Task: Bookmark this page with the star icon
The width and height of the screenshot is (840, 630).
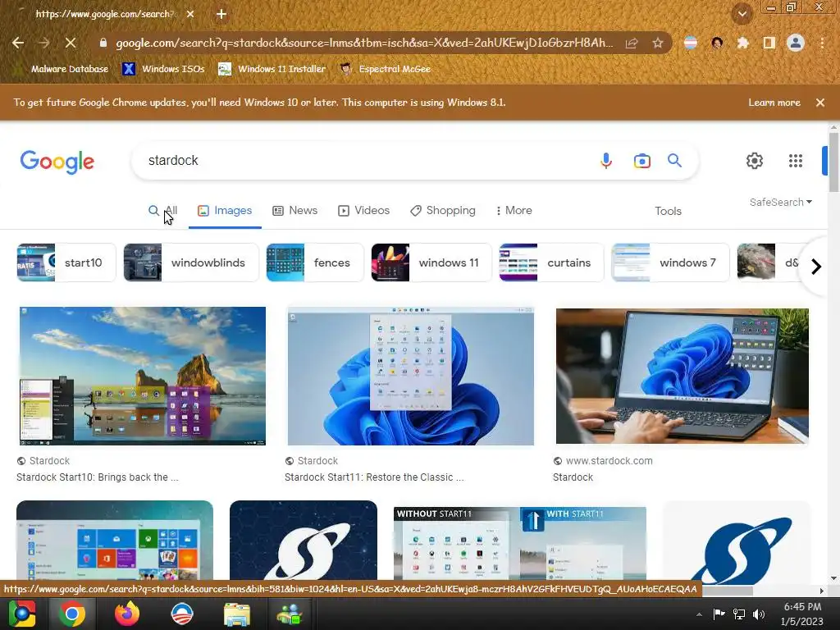Action: point(658,43)
